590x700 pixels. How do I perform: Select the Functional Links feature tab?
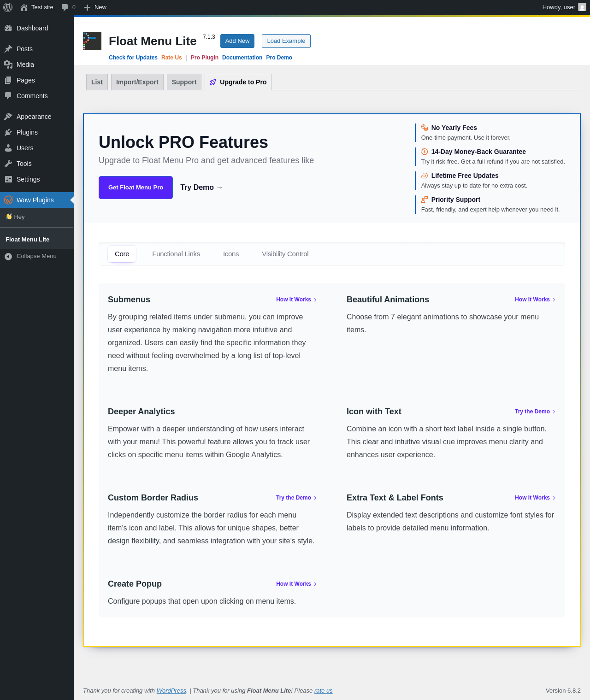[176, 254]
